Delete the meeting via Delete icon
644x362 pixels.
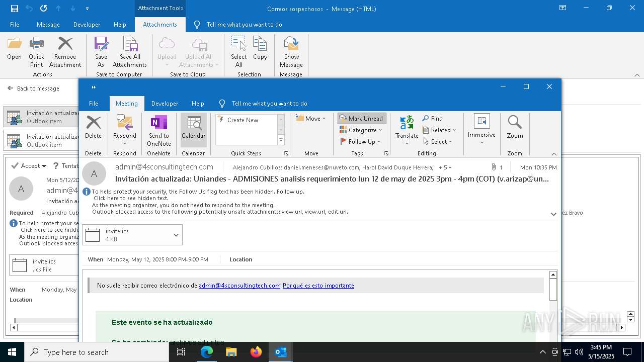pos(93,127)
